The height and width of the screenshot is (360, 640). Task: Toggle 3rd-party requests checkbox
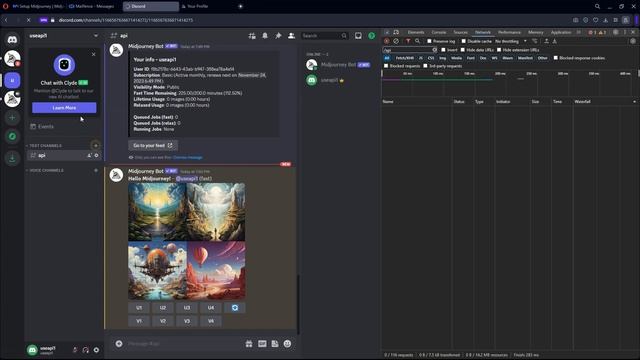coord(425,66)
